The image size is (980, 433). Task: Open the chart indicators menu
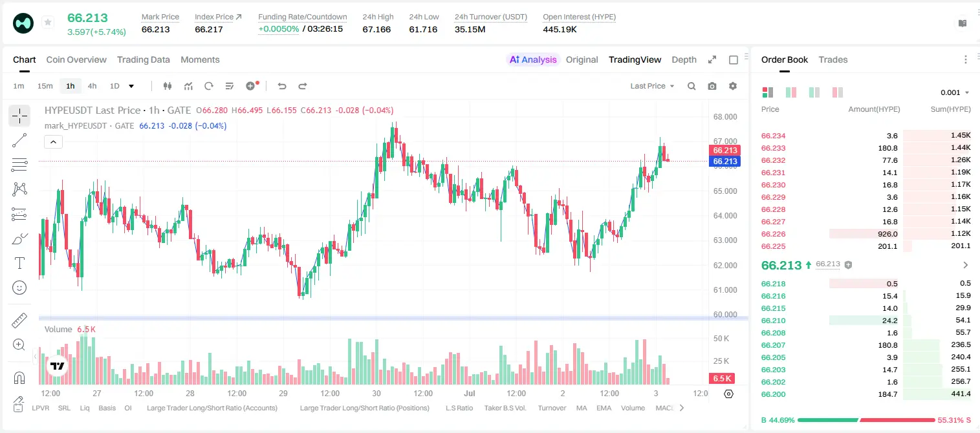188,86
